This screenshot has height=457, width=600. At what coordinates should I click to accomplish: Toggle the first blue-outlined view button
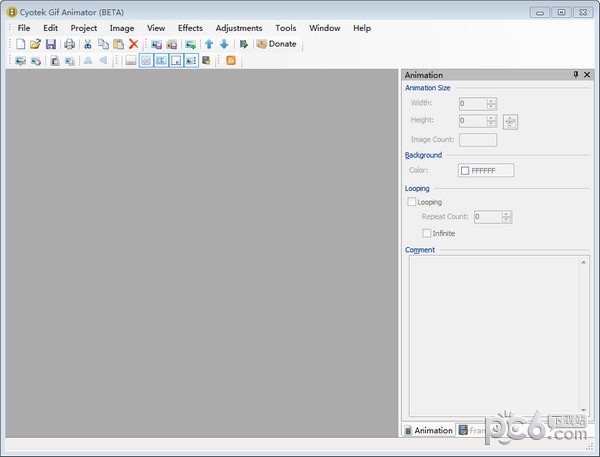point(146,60)
